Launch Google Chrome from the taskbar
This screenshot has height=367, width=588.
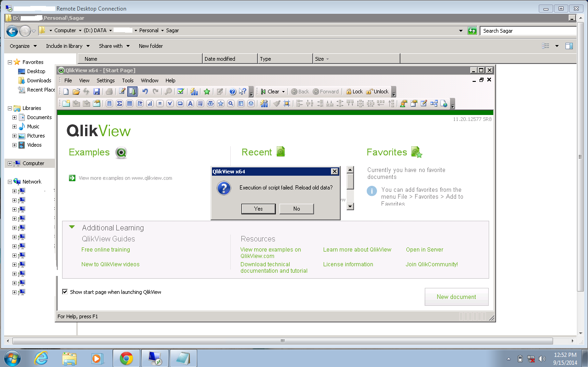(x=126, y=358)
